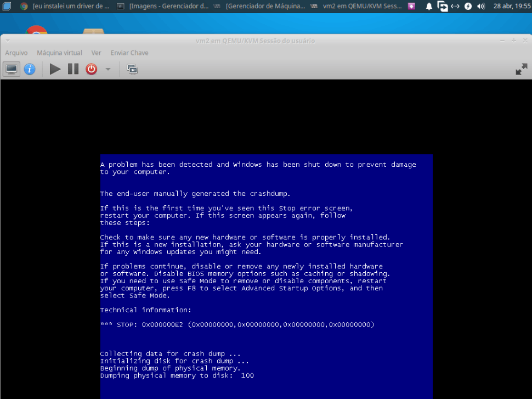Show the graphical console view
Screen dimensions: 532x399
tap(11, 69)
